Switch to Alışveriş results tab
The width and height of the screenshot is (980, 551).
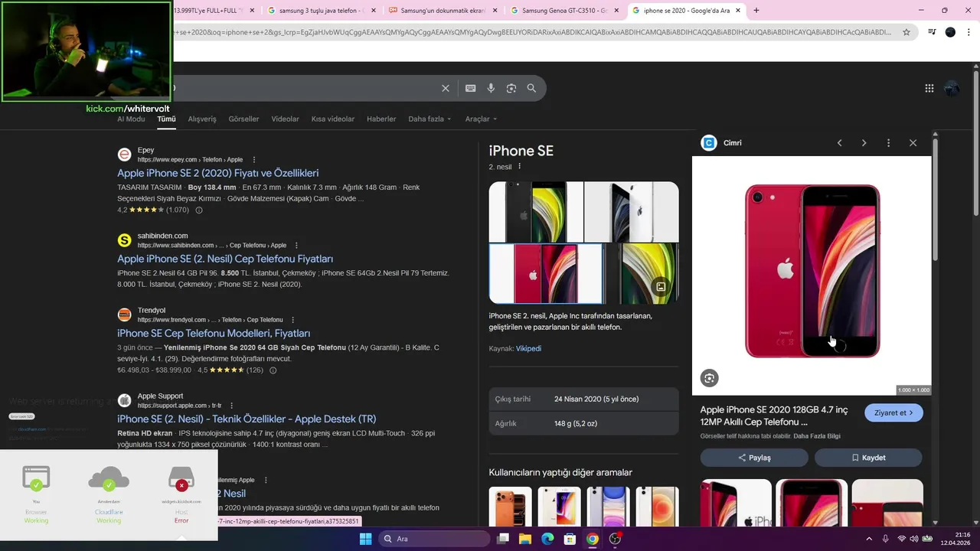[202, 119]
